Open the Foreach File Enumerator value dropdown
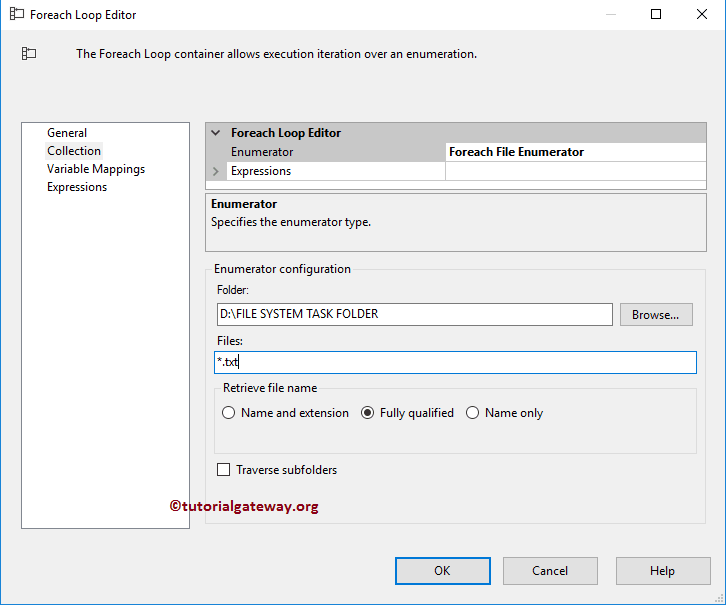This screenshot has width=726, height=605. point(576,152)
